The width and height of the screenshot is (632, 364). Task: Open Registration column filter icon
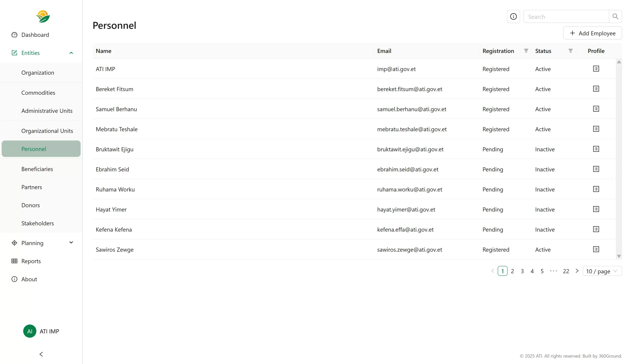(526, 51)
